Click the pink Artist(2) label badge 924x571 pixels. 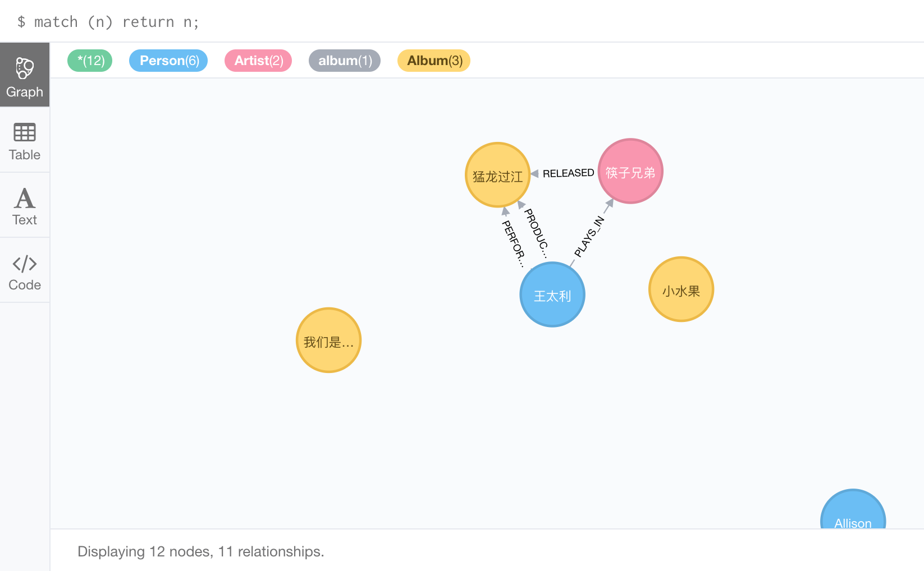coord(258,61)
